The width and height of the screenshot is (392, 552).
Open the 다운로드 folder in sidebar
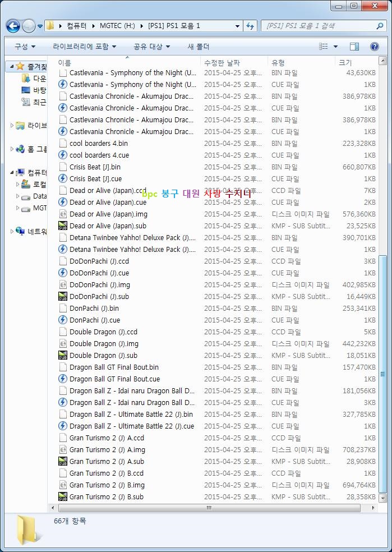pos(34,78)
